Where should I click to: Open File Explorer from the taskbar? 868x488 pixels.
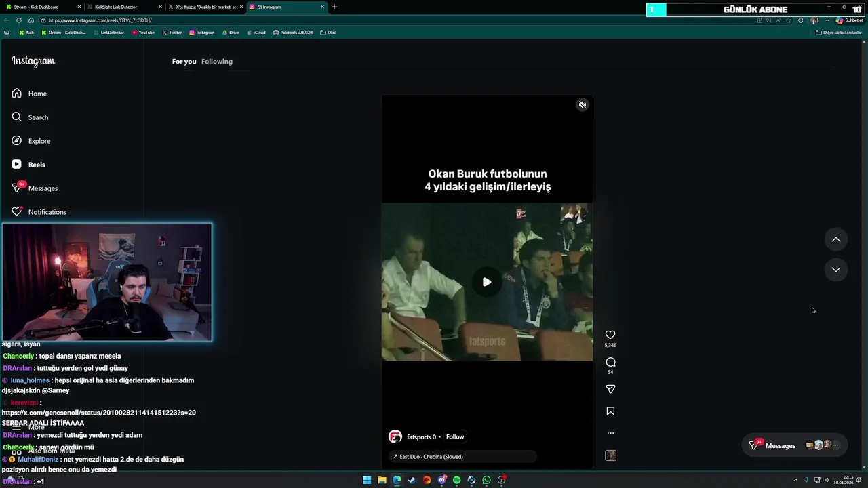(x=382, y=480)
